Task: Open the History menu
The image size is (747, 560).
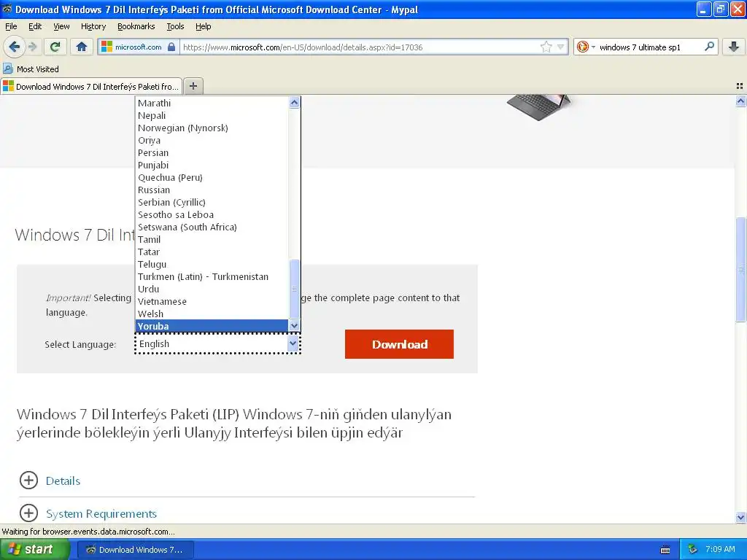Action: [93, 26]
